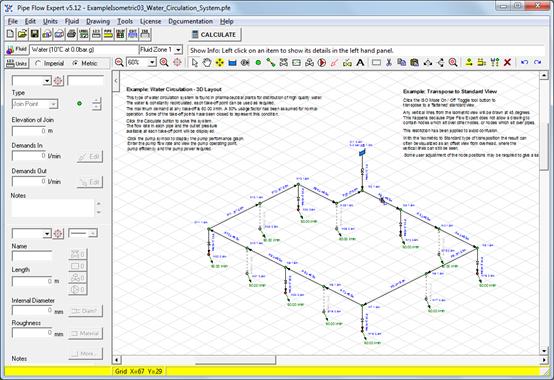Click the node Notes text area
Screen dimensions: 554x380
tap(53, 208)
